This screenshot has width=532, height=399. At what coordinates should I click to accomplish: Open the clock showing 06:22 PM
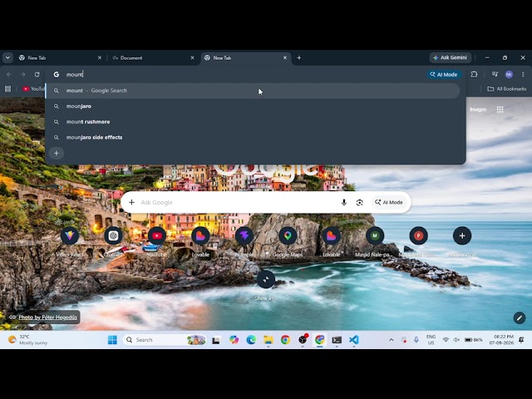tap(501, 340)
